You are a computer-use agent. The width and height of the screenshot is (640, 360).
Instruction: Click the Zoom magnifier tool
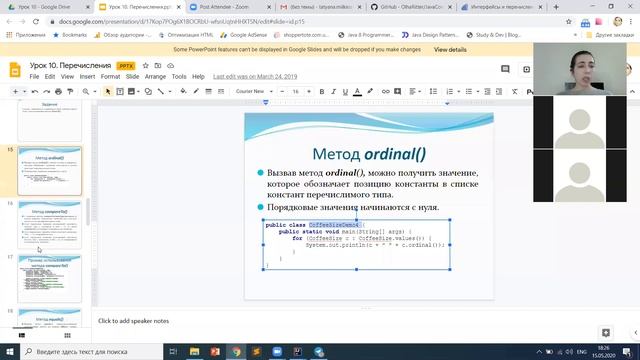pos(86,92)
